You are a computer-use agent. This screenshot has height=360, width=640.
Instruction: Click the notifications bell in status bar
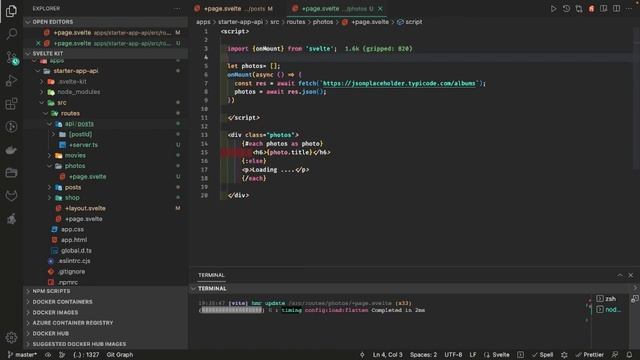pos(629,355)
